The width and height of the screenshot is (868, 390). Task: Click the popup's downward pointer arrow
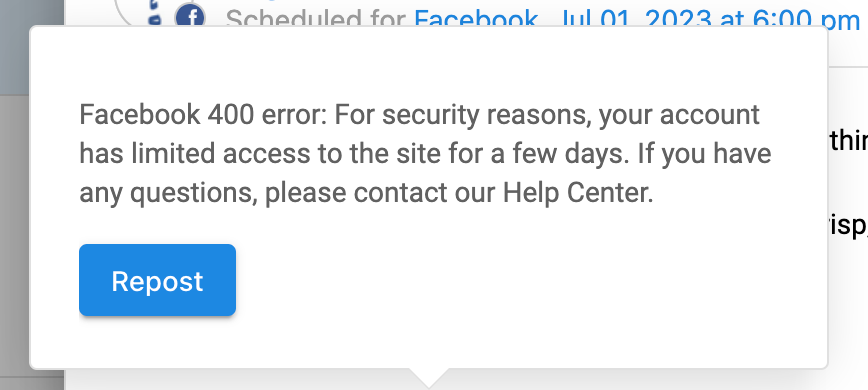(x=428, y=378)
